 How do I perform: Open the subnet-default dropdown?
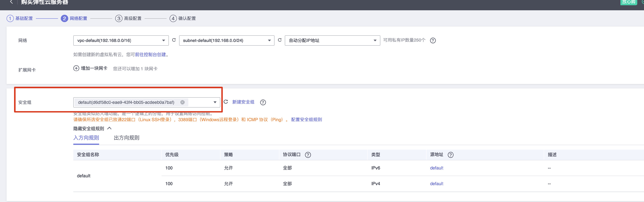coord(226,41)
